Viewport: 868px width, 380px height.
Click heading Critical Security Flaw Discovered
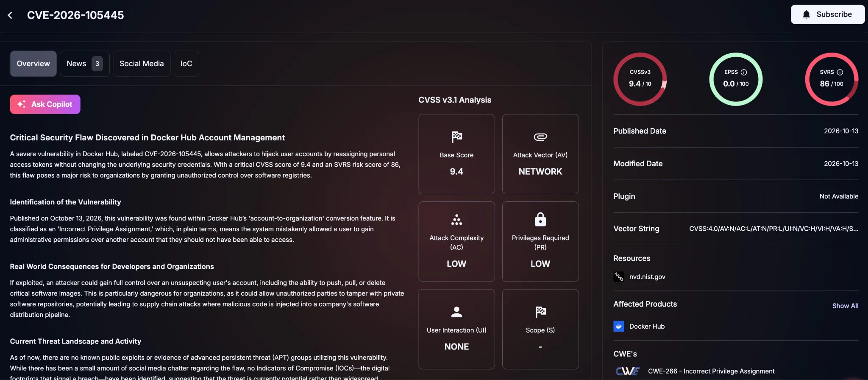point(147,137)
